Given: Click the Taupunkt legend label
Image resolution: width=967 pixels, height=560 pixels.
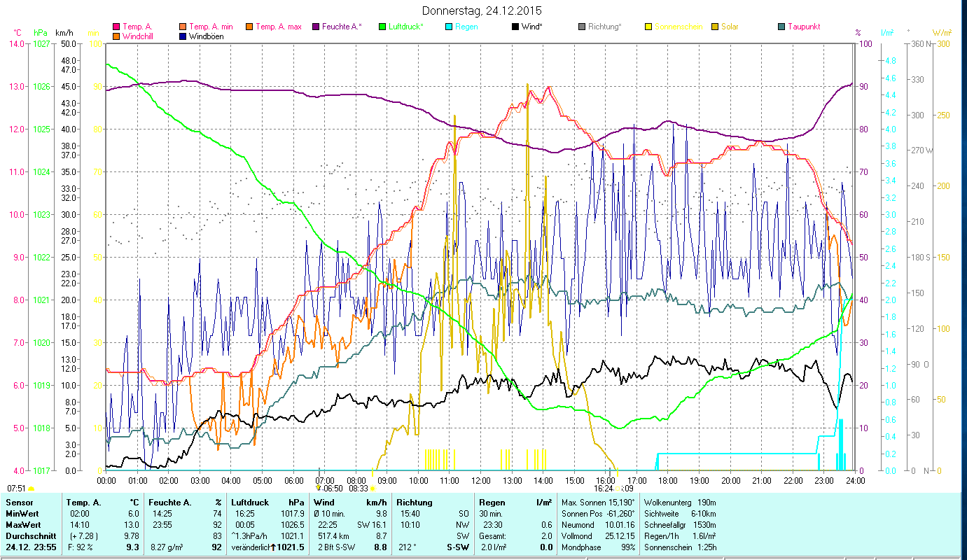Looking at the screenshot, I should click(x=804, y=27).
